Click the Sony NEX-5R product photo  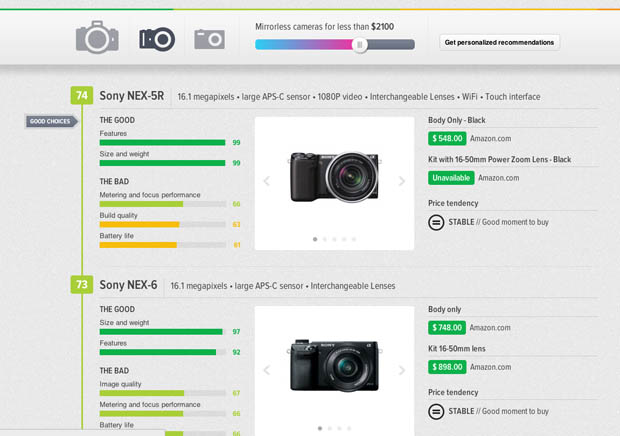point(335,177)
